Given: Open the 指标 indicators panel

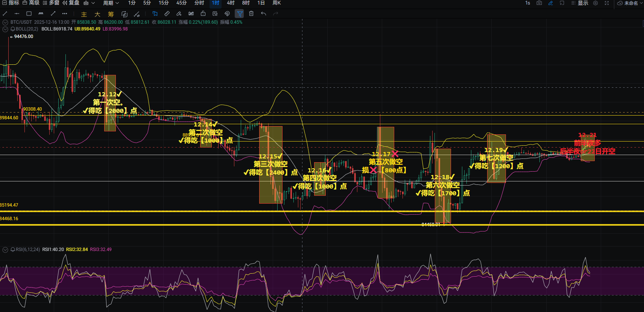Looking at the screenshot, I should point(11,3).
